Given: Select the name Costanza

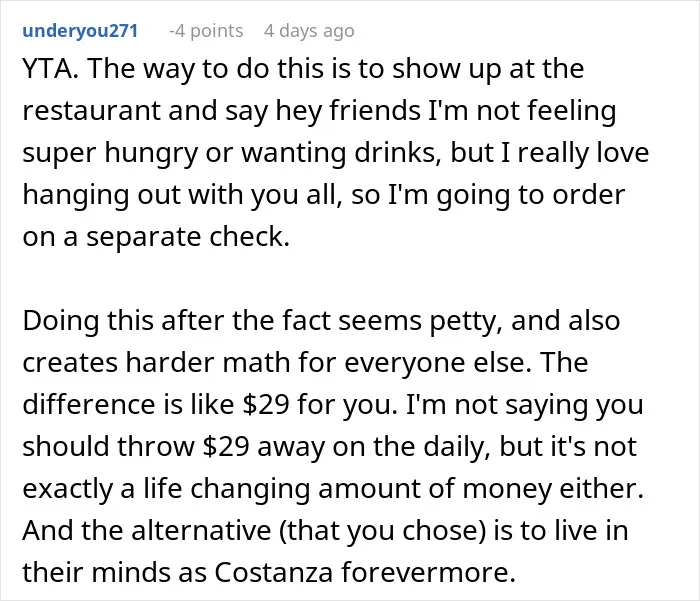Looking at the screenshot, I should [273, 572].
